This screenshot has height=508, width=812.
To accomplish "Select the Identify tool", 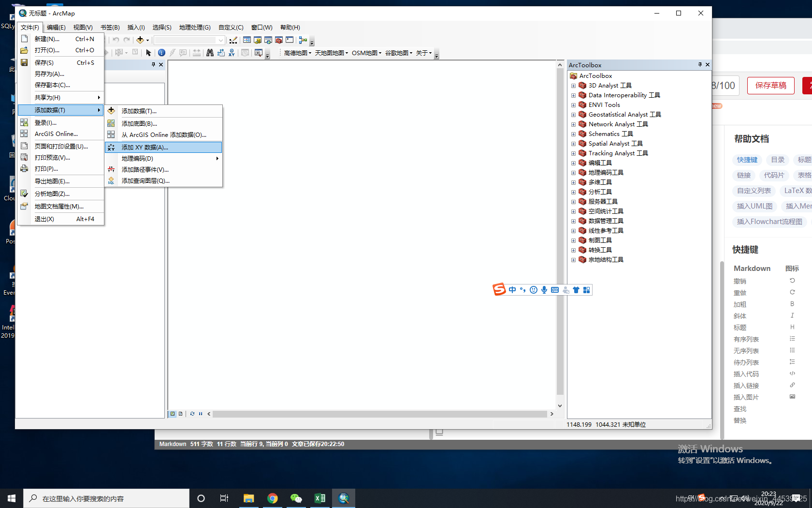I will 161,53.
